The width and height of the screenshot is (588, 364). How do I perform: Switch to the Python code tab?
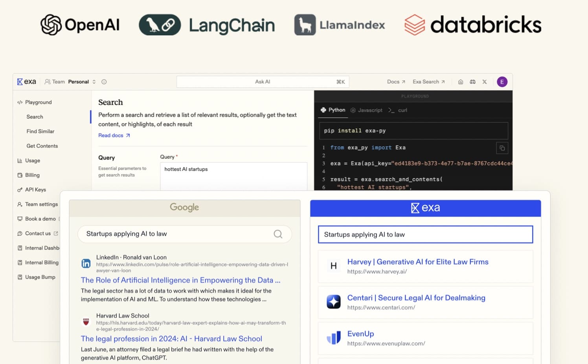click(333, 110)
